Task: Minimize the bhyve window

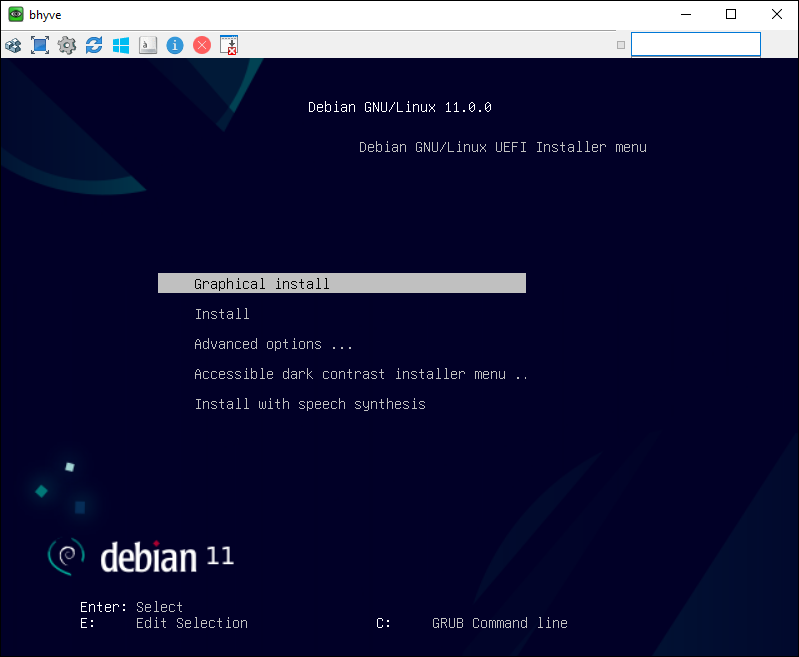Action: point(686,14)
